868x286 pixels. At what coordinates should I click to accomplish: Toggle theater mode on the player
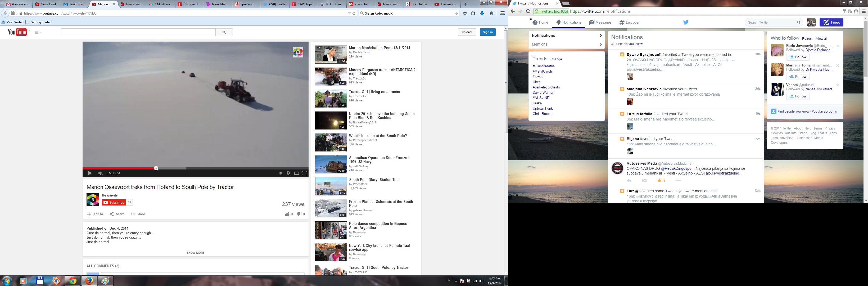(296, 173)
